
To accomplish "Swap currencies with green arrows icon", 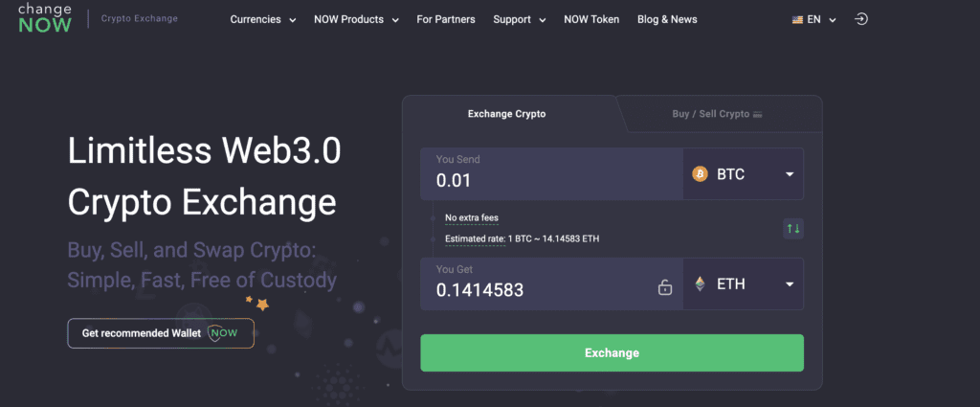I will click(793, 229).
